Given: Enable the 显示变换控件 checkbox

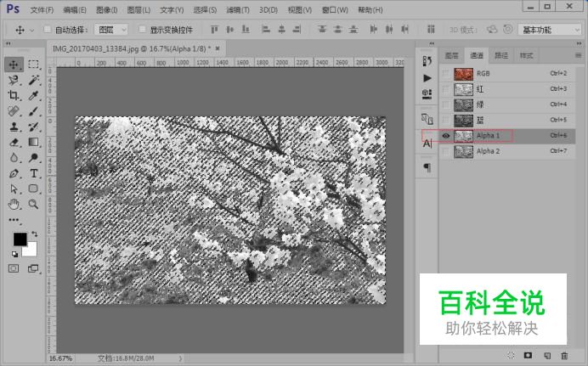Looking at the screenshot, I should click(142, 29).
